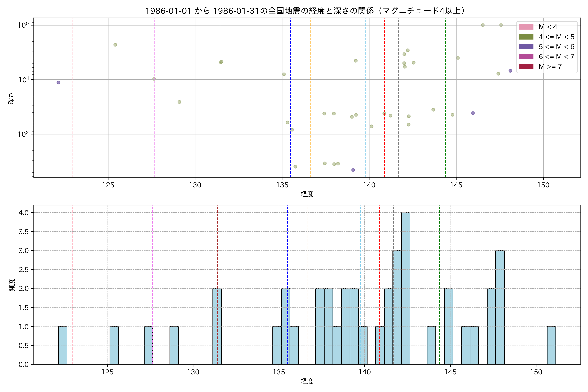This screenshot has height=392, width=588.
Task: Click the purple 5 <= M < 6 legend swatch
Action: (x=526, y=47)
